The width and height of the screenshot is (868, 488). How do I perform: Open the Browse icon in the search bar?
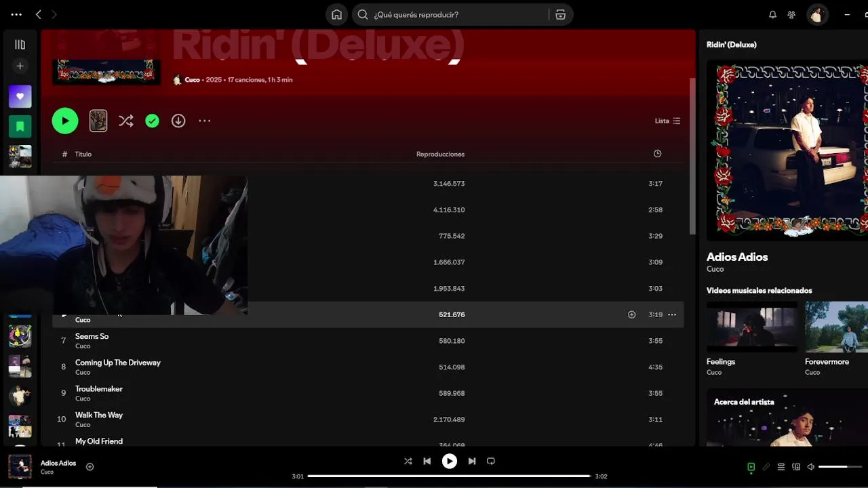pyautogui.click(x=560, y=14)
